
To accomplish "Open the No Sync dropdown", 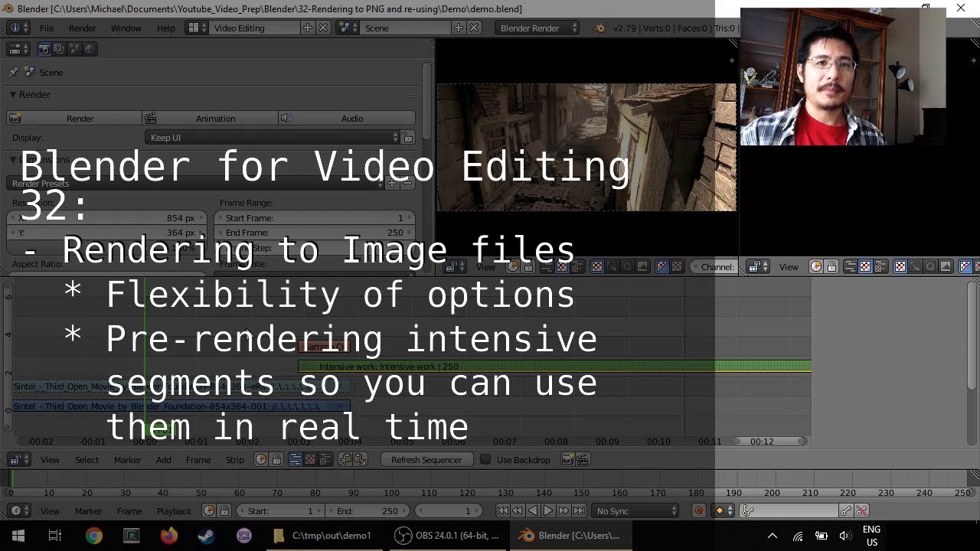I will (x=635, y=510).
